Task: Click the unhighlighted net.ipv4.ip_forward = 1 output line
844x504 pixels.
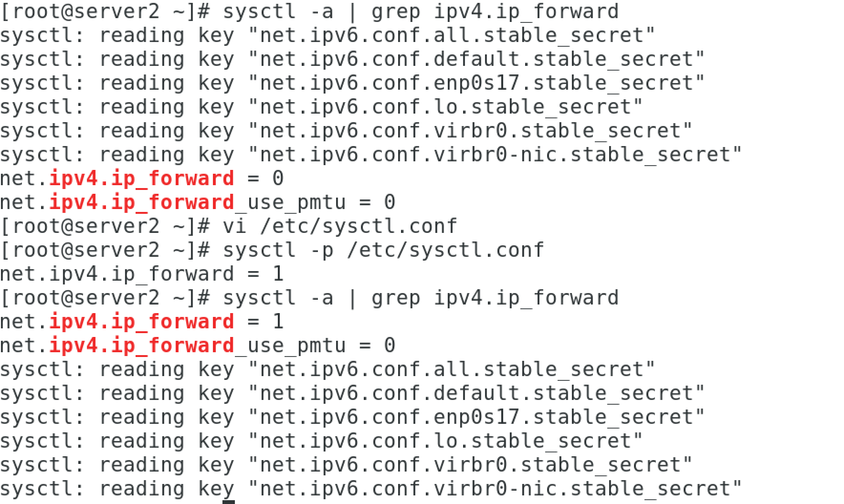Action: pyautogui.click(x=141, y=273)
